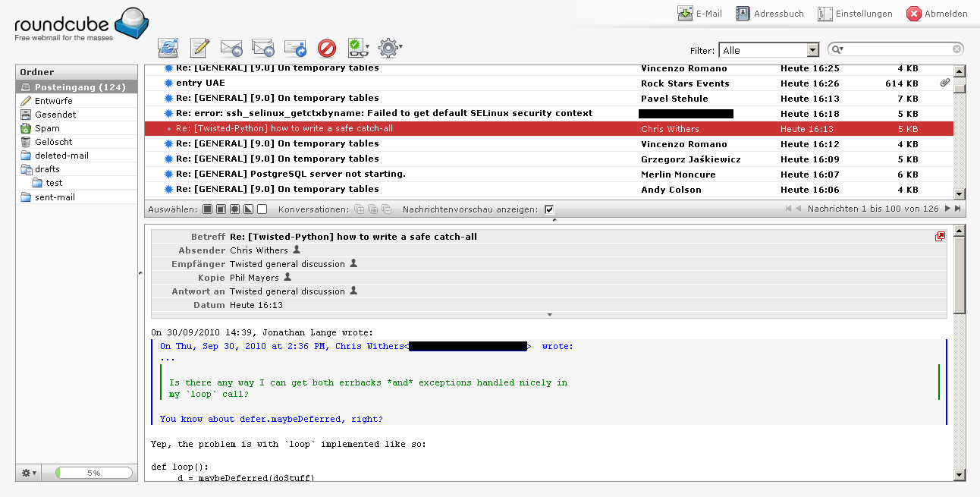Image resolution: width=980 pixels, height=497 pixels.
Task: Disable the Nachrichtenvorschau anzeigen preview
Action: click(x=548, y=209)
